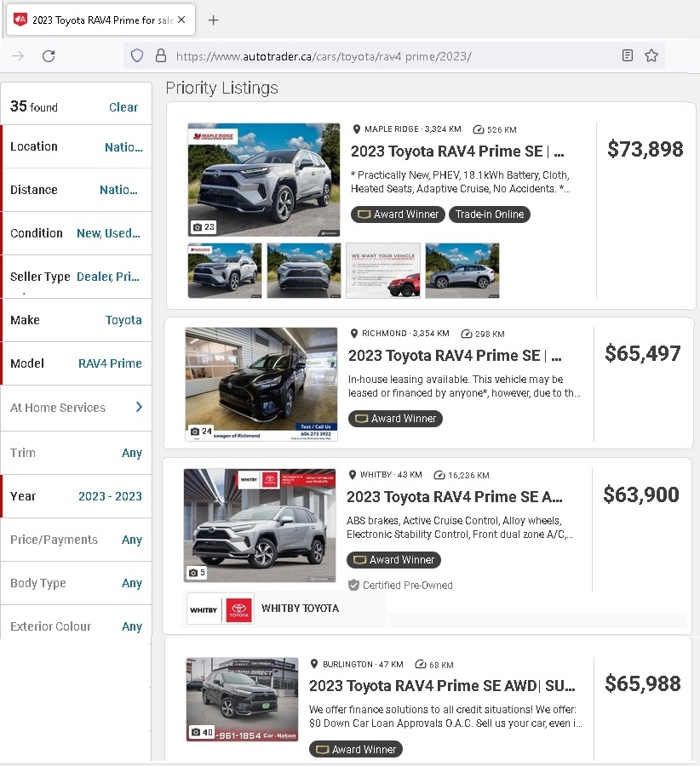Open the Exterior Colour filter

pyautogui.click(x=77, y=626)
